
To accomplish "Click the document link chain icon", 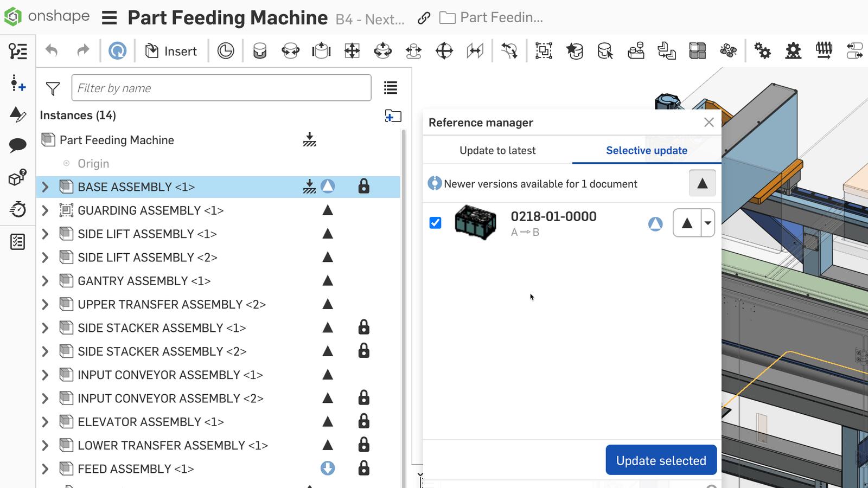I will 424,18.
